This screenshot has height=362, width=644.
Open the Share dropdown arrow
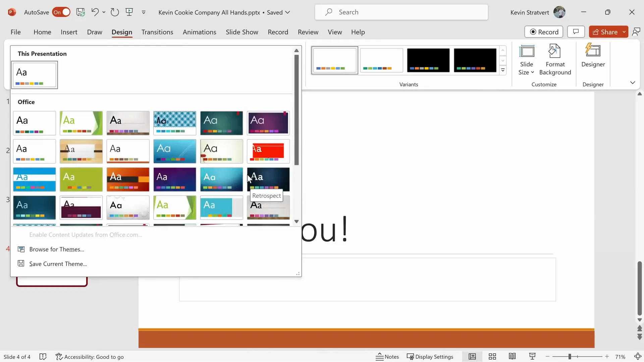coord(624,32)
